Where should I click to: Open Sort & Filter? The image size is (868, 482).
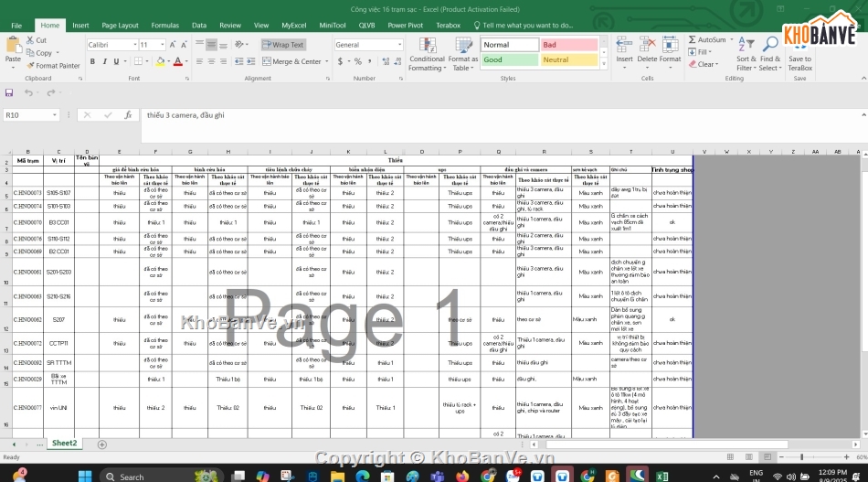tap(746, 54)
